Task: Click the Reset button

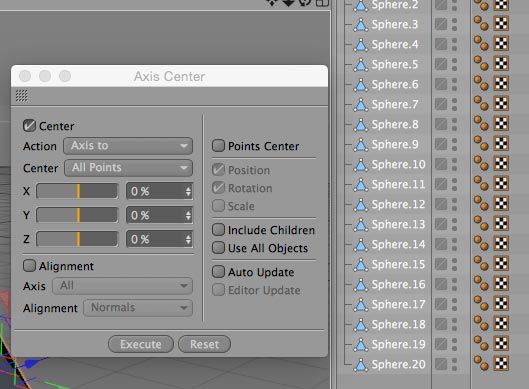Action: [x=204, y=344]
